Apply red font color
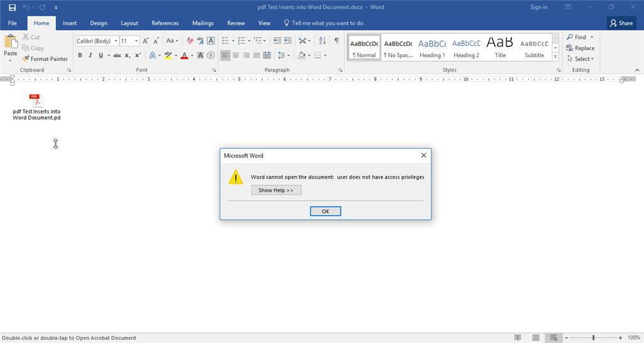Screen dimensions: 644x343 point(184,55)
